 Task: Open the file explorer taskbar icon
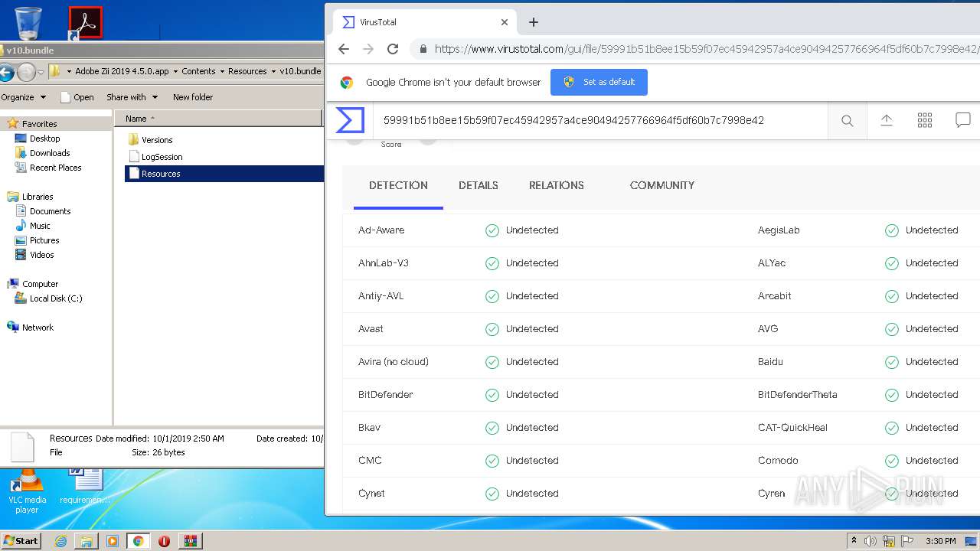coord(87,541)
